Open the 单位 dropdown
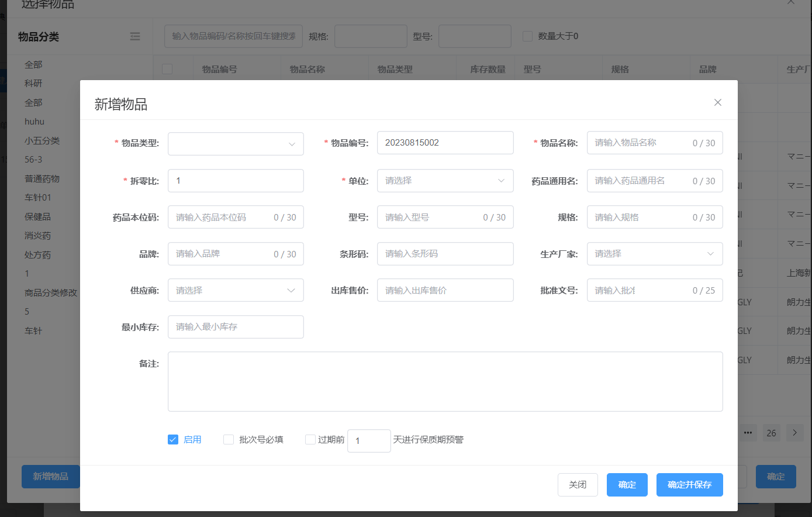The height and width of the screenshot is (517, 812). pos(445,181)
